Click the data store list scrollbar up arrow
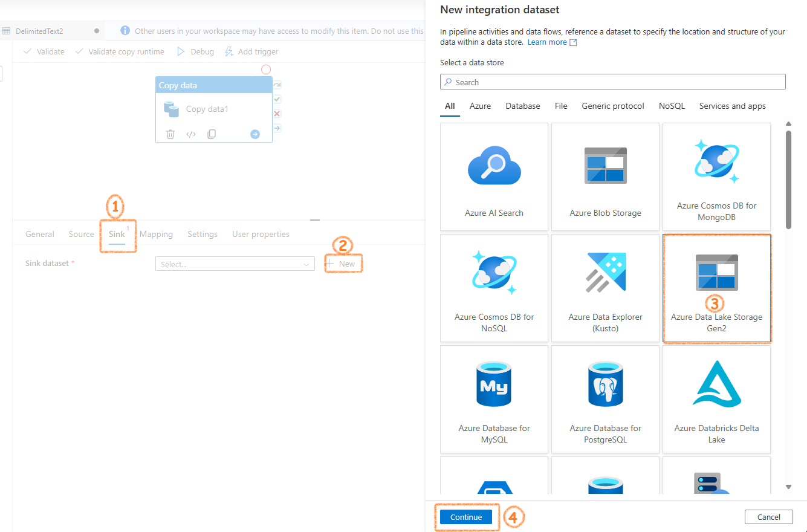Image resolution: width=807 pixels, height=532 pixels. [788, 124]
